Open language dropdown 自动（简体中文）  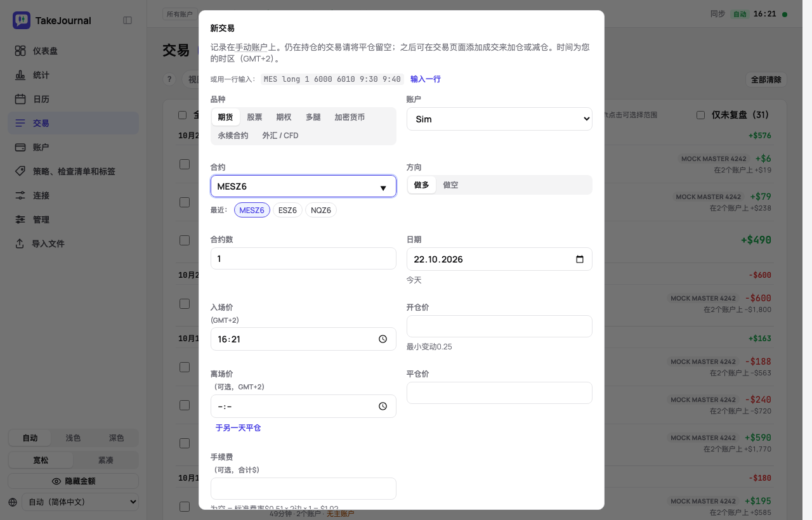(80, 502)
